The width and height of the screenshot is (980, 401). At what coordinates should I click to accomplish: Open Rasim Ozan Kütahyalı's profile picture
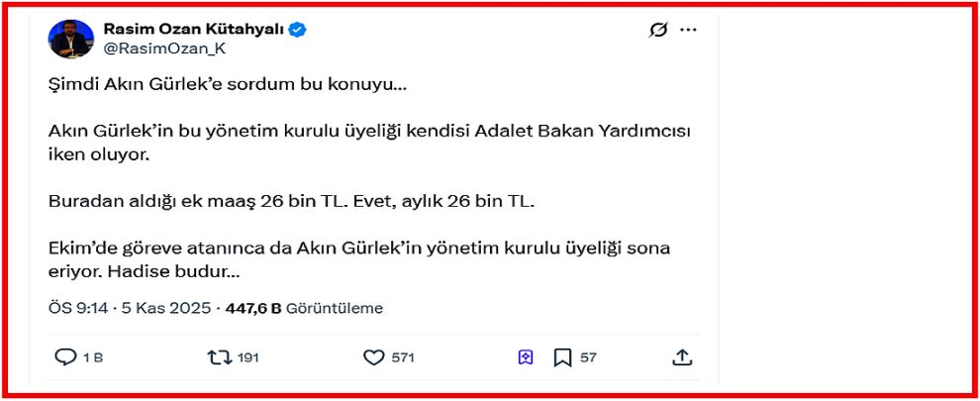tap(71, 40)
